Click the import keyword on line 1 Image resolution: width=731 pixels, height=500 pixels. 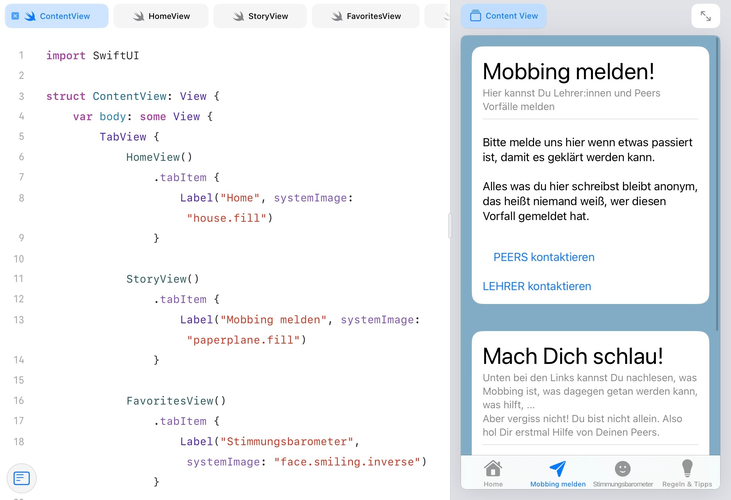click(x=66, y=55)
